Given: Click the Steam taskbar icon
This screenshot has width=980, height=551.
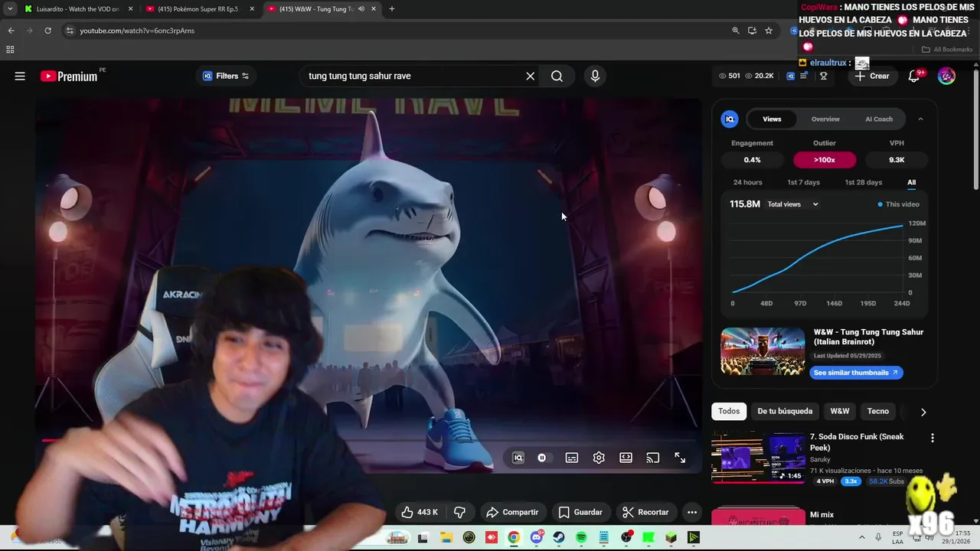Looking at the screenshot, I should [x=559, y=538].
